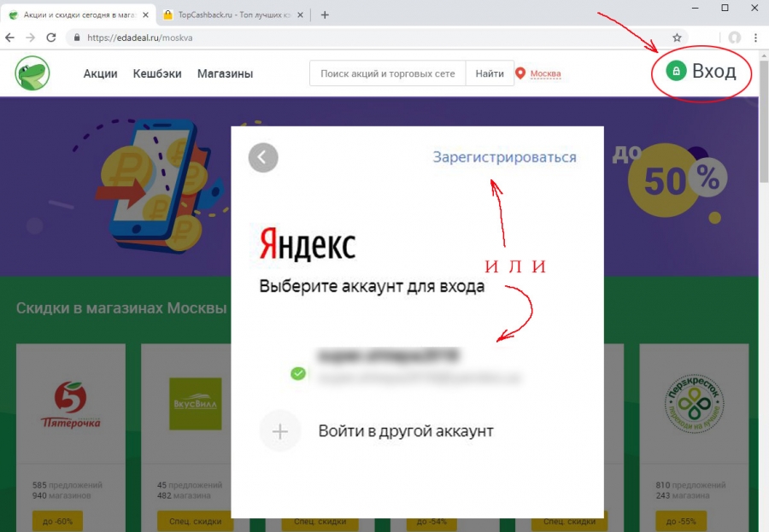
Task: Minimize the Chrome browser window
Action: [x=696, y=8]
